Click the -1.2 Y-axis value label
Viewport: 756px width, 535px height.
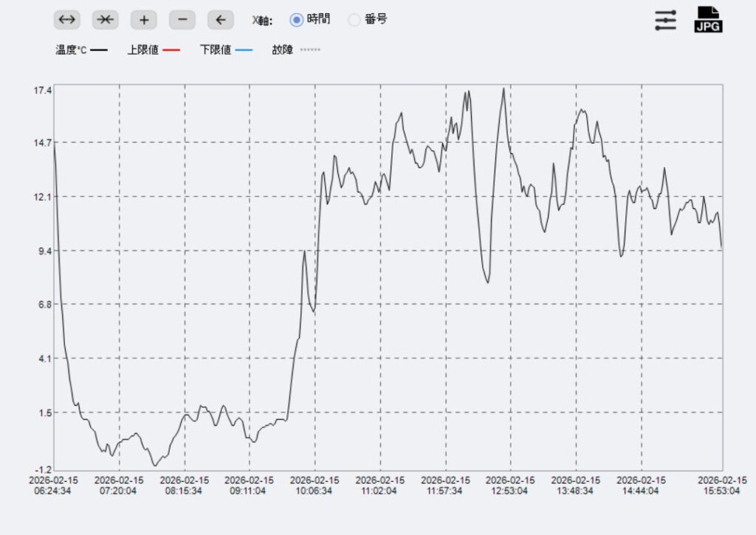point(42,469)
